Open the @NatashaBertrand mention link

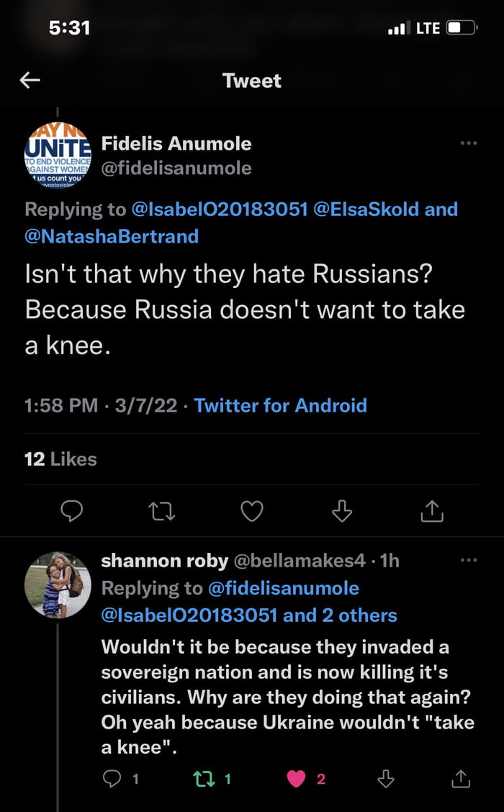click(112, 236)
